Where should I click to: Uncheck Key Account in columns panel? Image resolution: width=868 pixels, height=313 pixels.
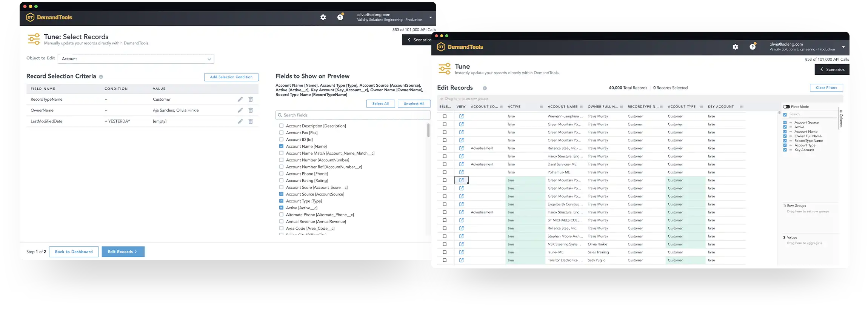785,150
